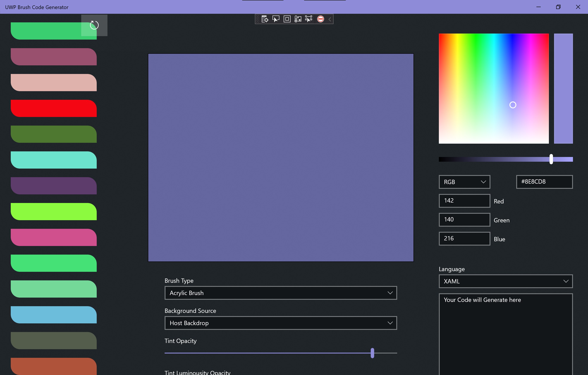Image resolution: width=588 pixels, height=375 pixels.
Task: Click the Select Element debug tool icon
Action: point(276,19)
